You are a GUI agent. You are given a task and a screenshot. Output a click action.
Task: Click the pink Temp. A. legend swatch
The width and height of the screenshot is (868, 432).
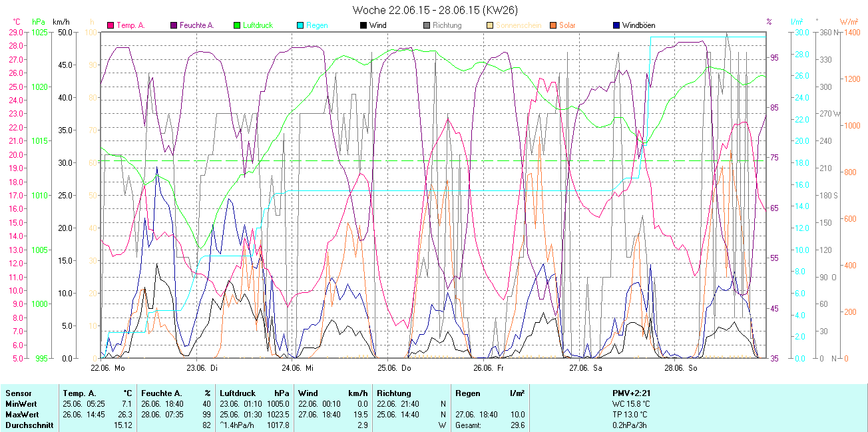[110, 25]
